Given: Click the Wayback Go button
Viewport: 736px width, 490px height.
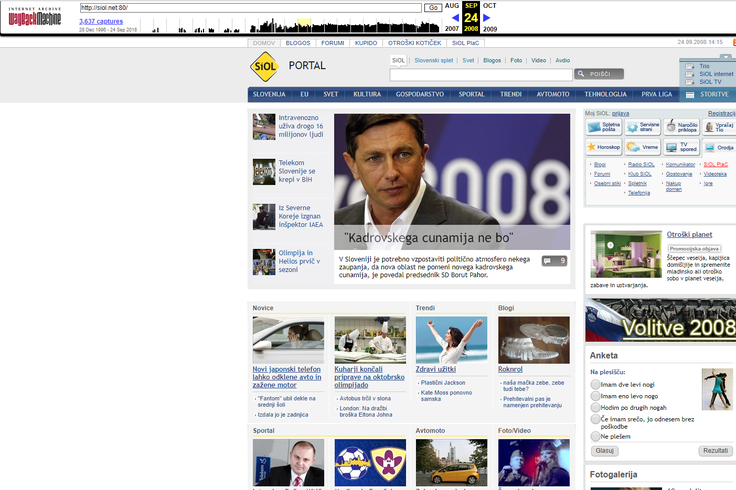Looking at the screenshot, I should (x=433, y=8).
